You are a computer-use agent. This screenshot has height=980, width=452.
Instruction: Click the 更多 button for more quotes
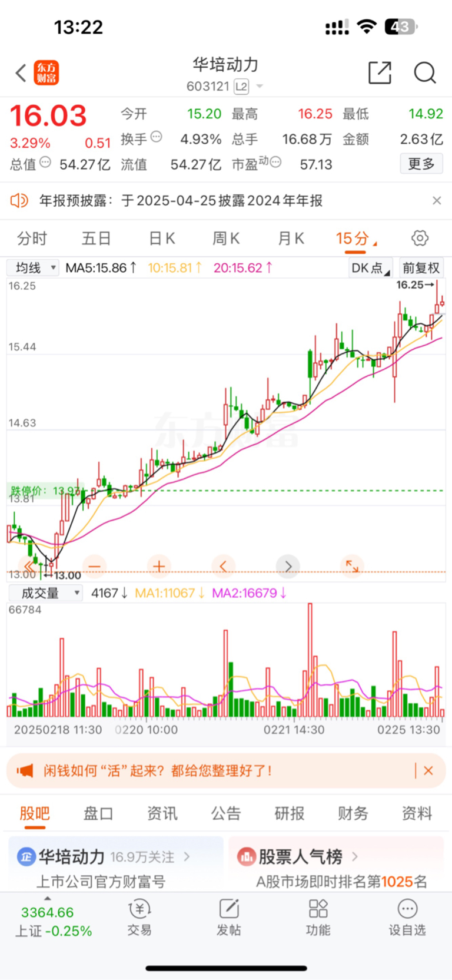[x=421, y=164]
